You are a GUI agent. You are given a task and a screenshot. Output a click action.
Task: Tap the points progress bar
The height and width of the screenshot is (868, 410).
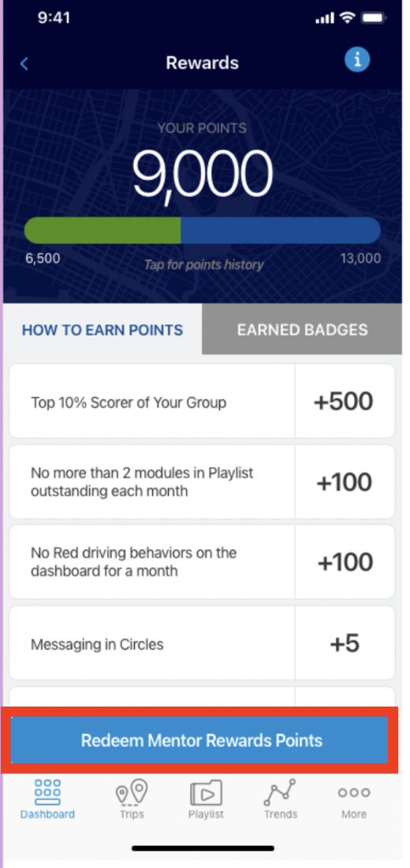[x=203, y=230]
